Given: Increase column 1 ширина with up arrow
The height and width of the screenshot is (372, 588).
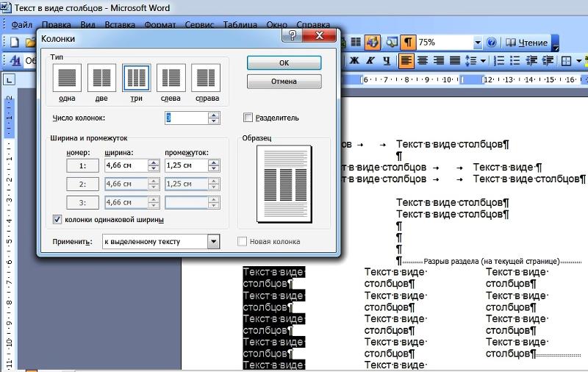Looking at the screenshot, I should pyautogui.click(x=154, y=162).
